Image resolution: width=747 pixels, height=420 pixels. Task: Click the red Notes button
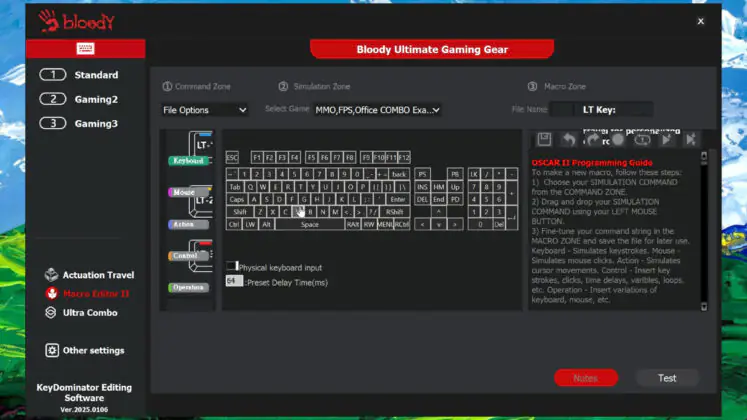click(586, 378)
